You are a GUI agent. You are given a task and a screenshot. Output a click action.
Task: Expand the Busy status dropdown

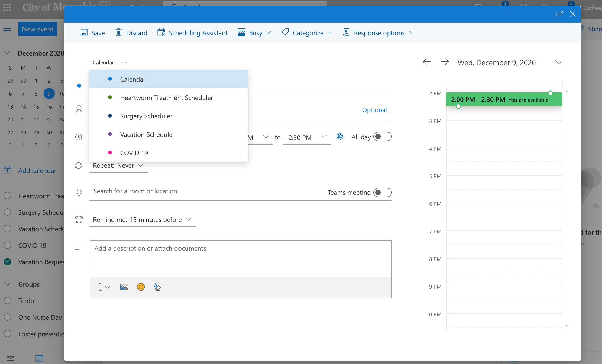255,33
